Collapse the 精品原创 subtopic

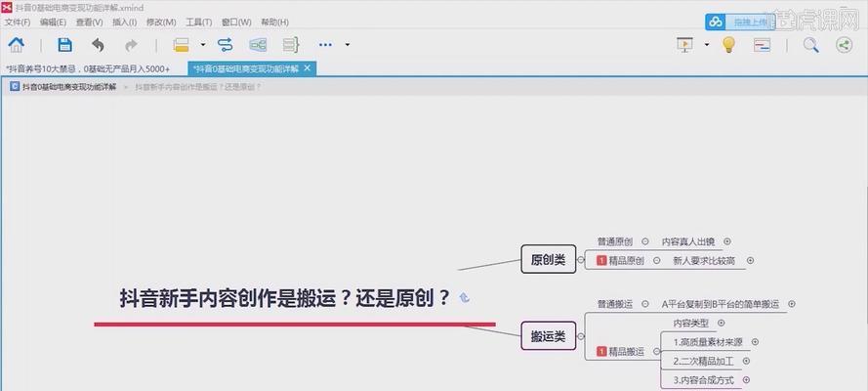pyautogui.click(x=656, y=260)
